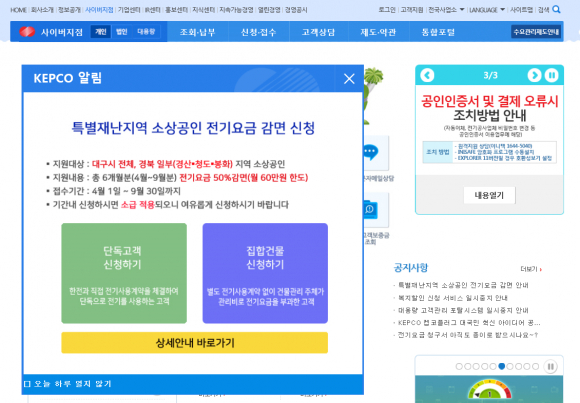Click the 고객지원 link
580x403 pixels.
412,10
